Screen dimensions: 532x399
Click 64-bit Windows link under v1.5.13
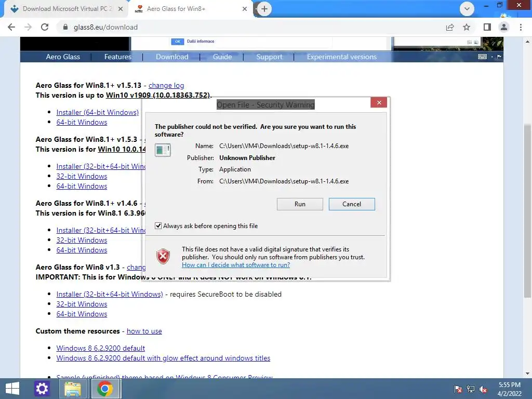coord(82,122)
